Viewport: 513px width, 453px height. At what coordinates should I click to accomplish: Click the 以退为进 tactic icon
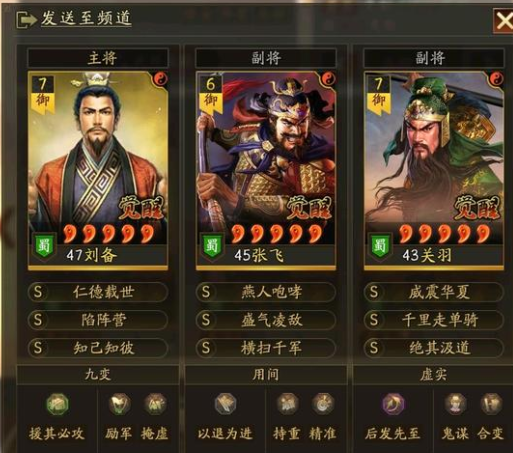tap(225, 404)
